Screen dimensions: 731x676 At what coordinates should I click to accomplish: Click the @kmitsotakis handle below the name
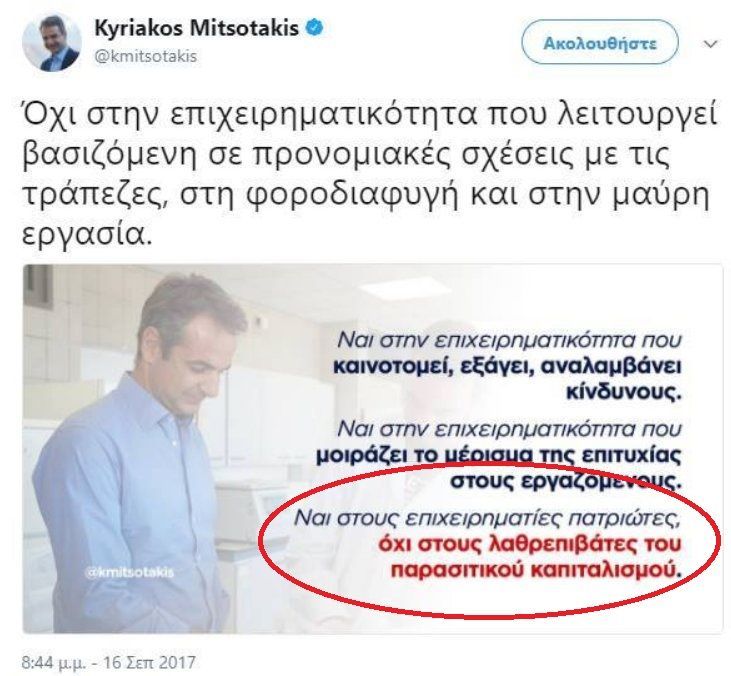point(146,56)
